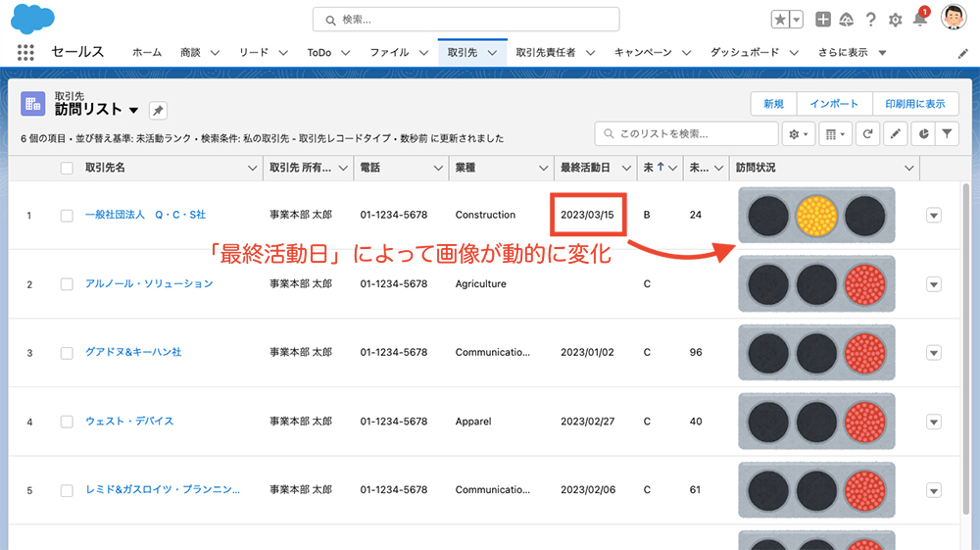
Task: Open row actions for 一般社団法人 Q・C・S社
Action: point(934,216)
